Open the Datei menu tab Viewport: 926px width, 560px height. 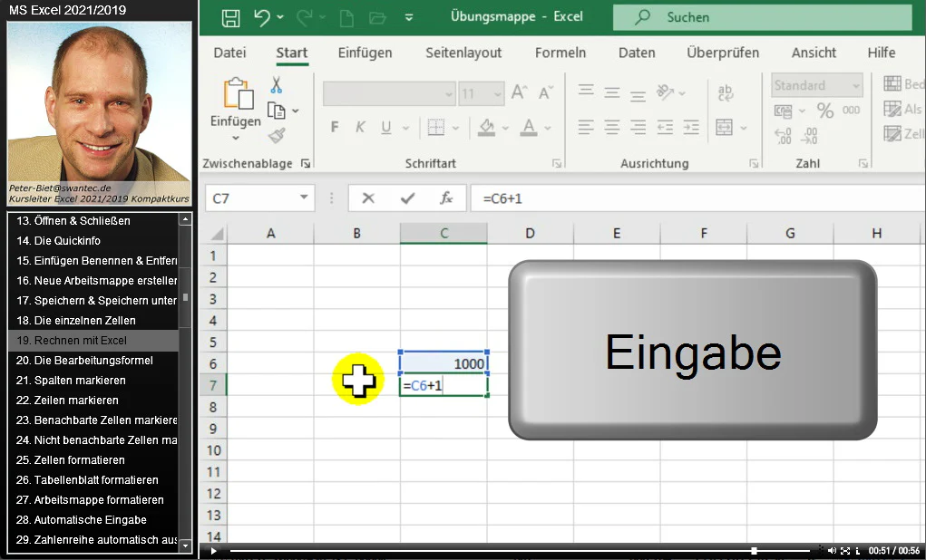tap(229, 53)
